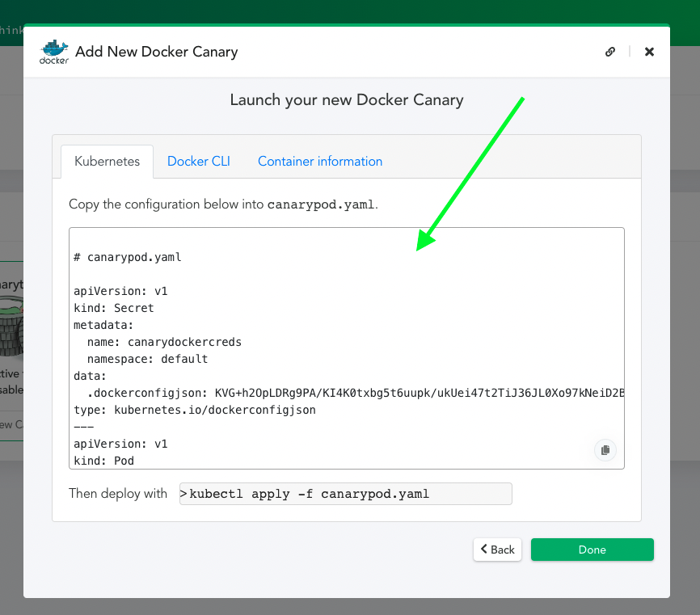Click the 'Copy the configuration below' instruction text

pos(223,204)
